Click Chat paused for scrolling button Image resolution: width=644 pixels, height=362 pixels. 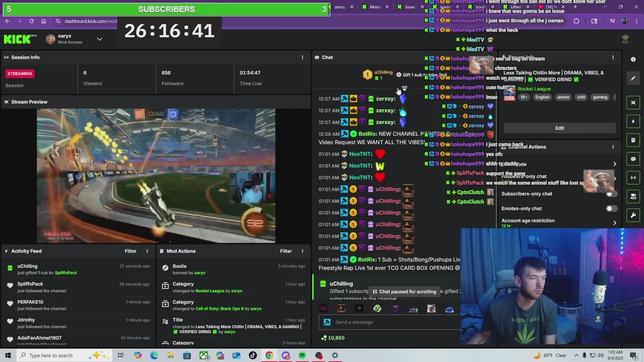404,292
